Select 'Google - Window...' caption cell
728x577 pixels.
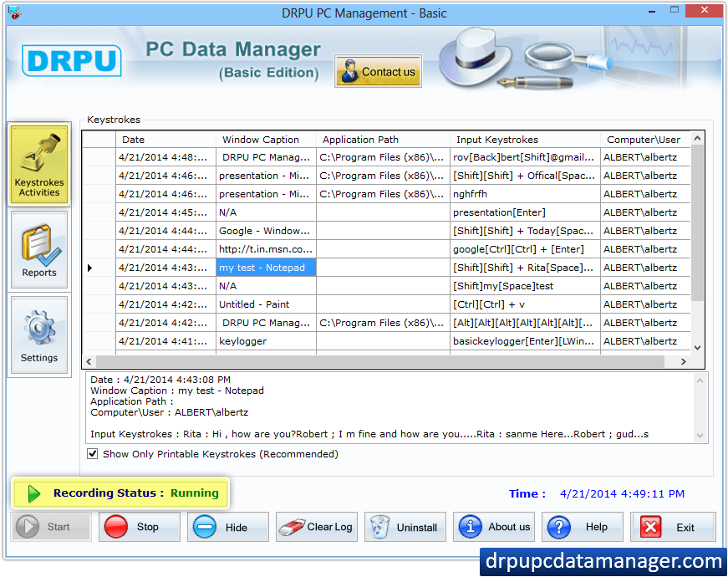click(266, 231)
